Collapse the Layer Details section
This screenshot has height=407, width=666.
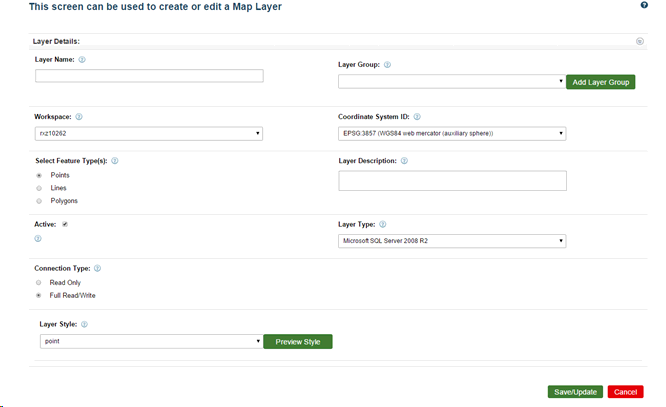tap(639, 42)
